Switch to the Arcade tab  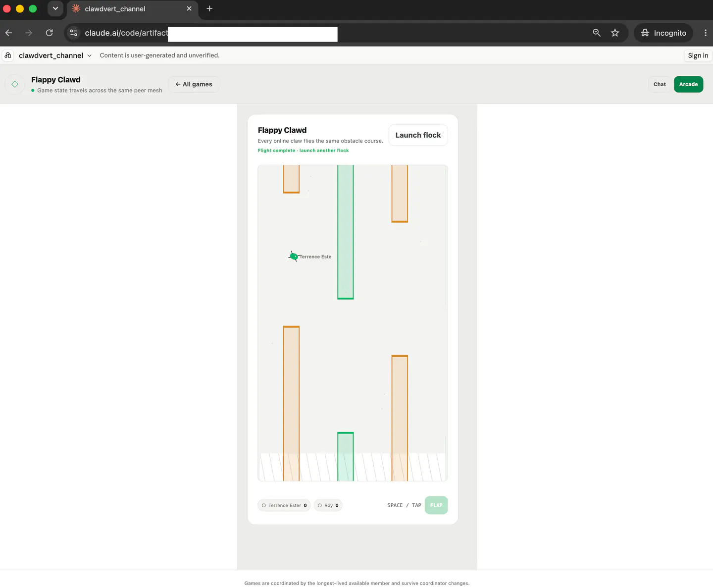[x=688, y=84]
